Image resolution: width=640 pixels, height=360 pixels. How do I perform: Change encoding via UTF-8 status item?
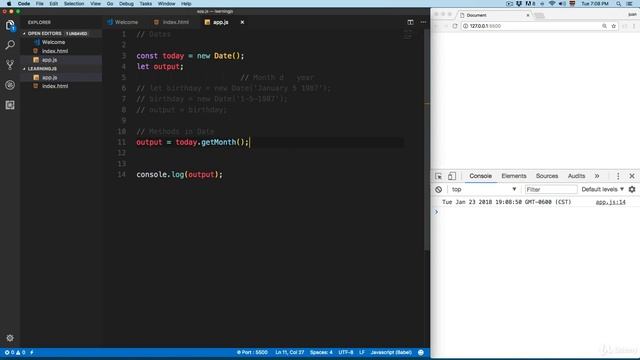346,352
